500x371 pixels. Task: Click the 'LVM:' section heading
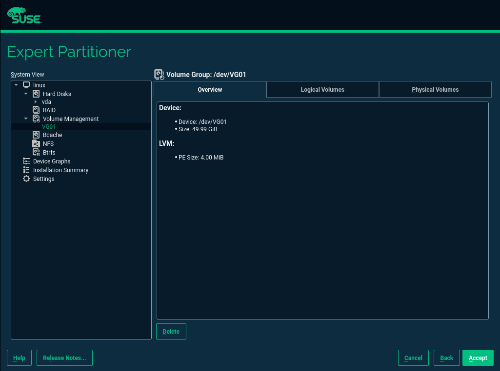(166, 143)
